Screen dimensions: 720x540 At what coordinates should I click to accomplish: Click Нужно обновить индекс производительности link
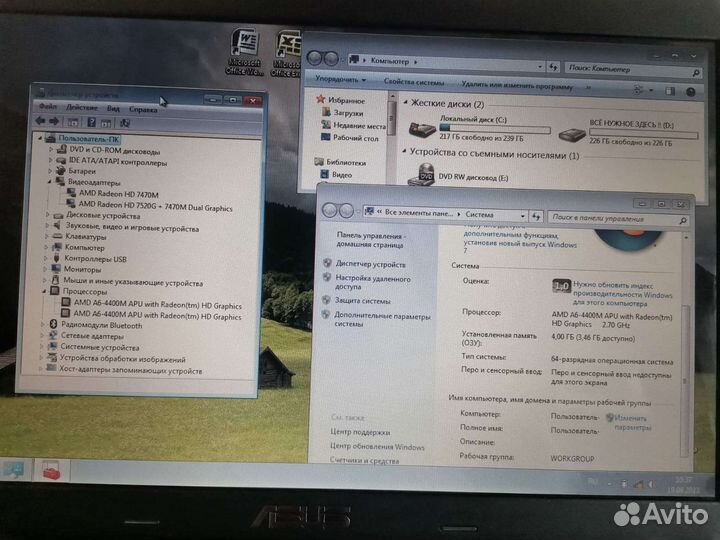622,294
